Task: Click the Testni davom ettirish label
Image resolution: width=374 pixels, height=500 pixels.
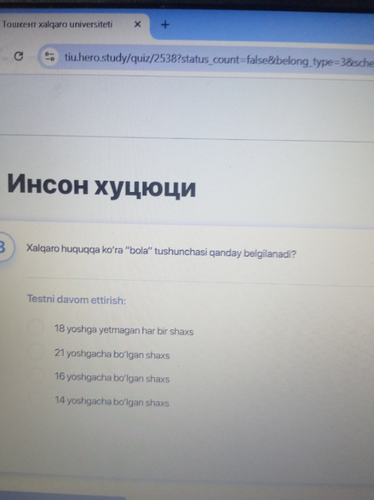Action: click(76, 299)
